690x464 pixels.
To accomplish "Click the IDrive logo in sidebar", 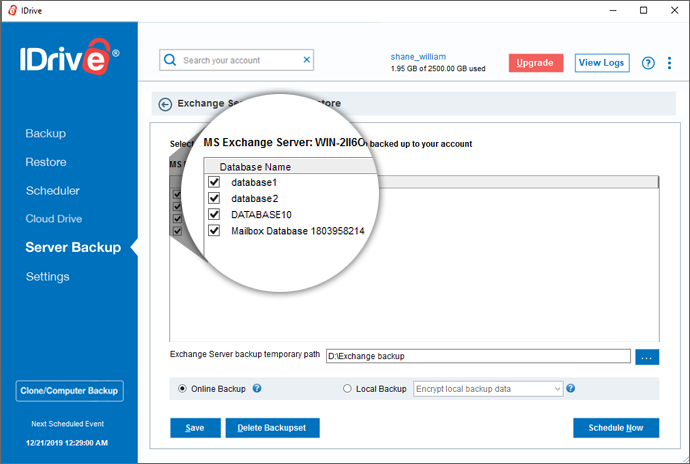I will [70, 57].
